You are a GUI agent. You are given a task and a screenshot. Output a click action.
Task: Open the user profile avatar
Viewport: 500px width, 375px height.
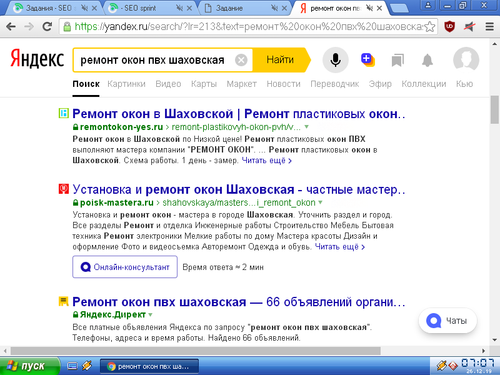[x=466, y=60]
